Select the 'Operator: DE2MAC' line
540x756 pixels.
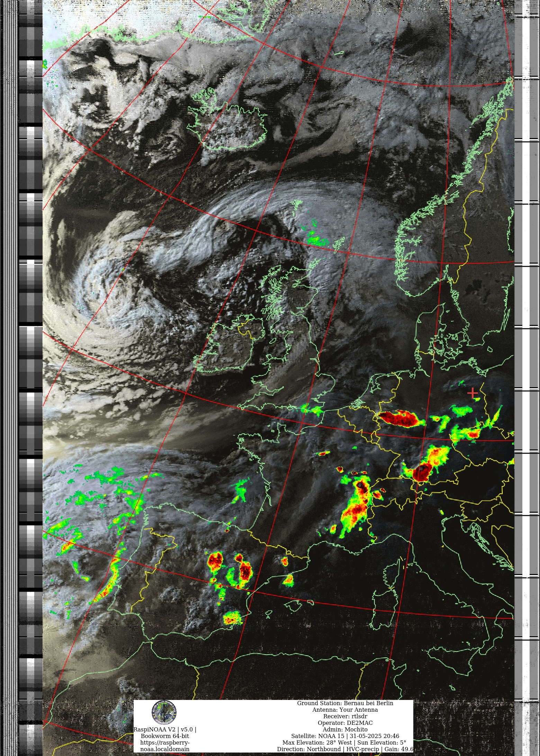point(345,723)
